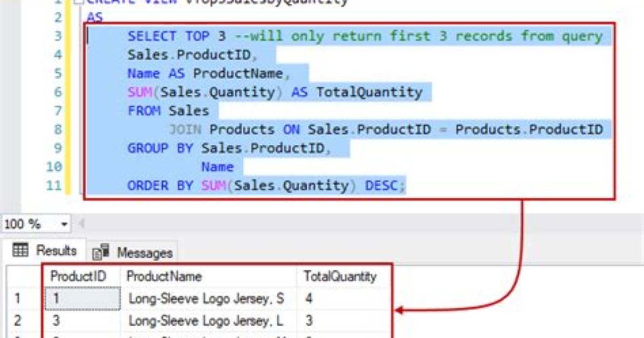This screenshot has height=338, width=644.
Task: Click the horizontal scrollbar left arrow
Action: [81, 223]
